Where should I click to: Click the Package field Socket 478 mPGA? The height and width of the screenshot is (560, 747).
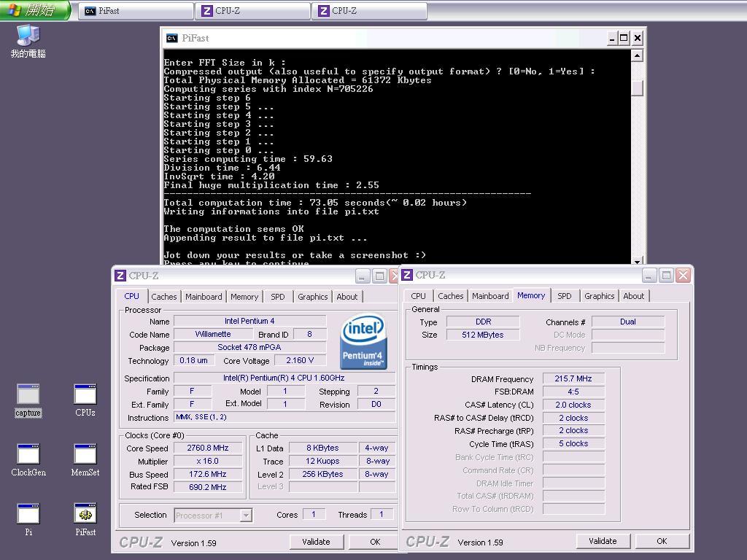(249, 347)
